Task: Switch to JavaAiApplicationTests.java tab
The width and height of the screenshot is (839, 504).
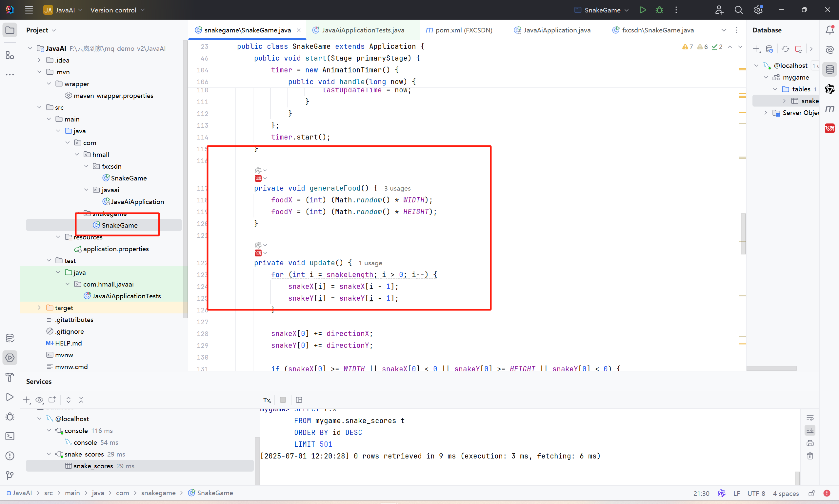Action: coord(363,30)
